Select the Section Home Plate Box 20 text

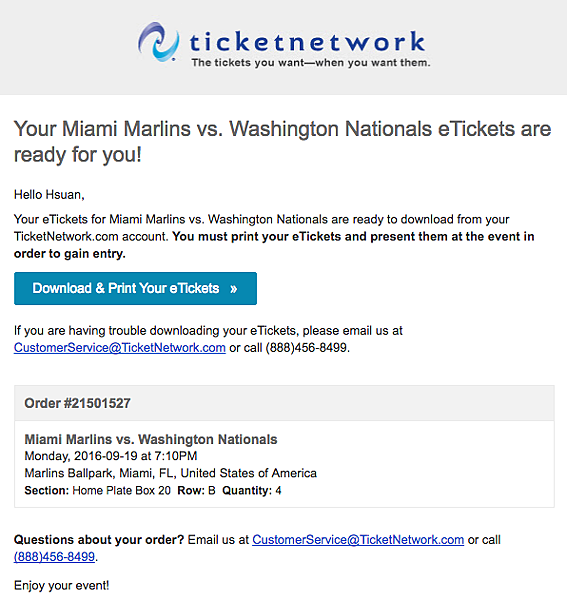click(x=98, y=491)
